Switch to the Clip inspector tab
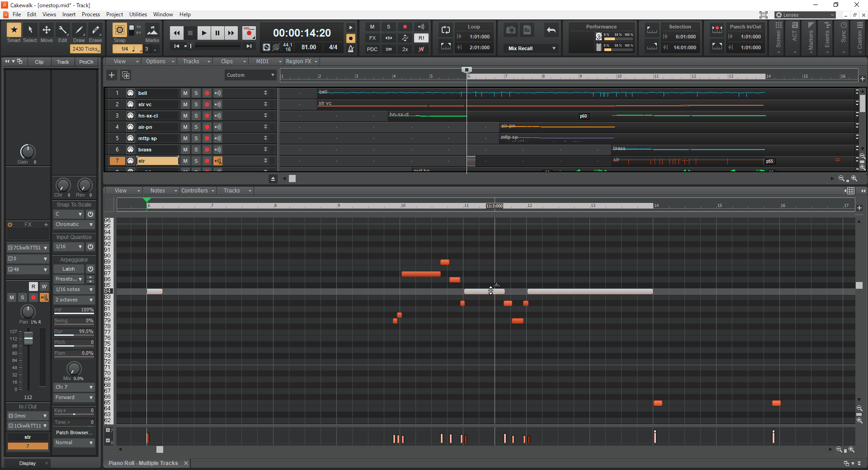868x470 pixels. (39, 62)
